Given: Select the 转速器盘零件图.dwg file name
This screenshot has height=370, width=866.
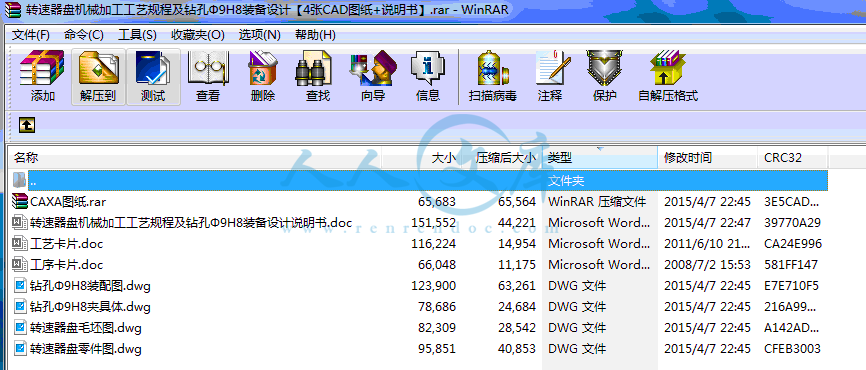Looking at the screenshot, I should pyautogui.click(x=86, y=349).
